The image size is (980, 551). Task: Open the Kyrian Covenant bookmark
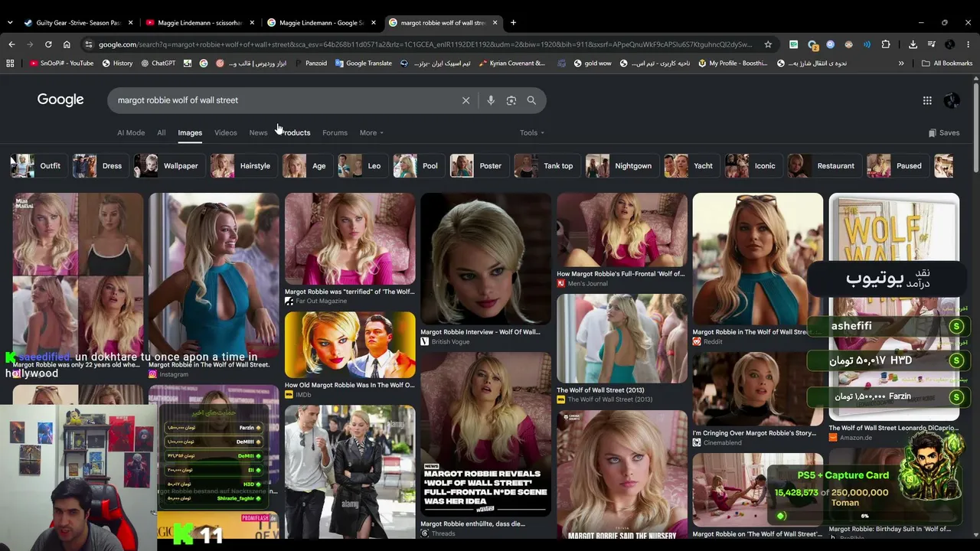point(511,64)
